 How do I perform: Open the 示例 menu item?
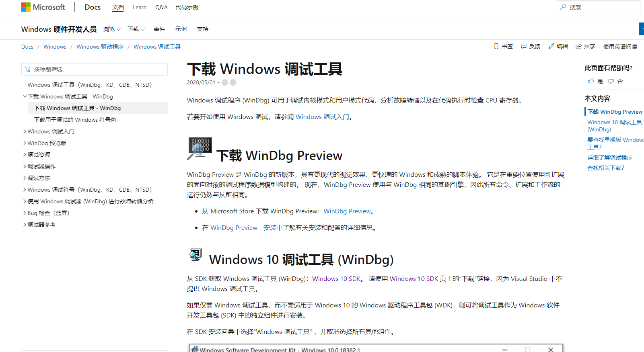pyautogui.click(x=181, y=29)
